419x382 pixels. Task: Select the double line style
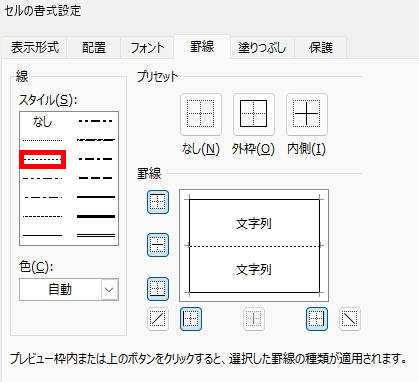point(96,235)
